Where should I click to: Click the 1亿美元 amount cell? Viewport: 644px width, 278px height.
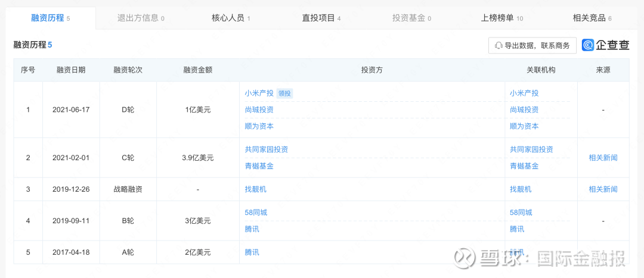click(197, 110)
